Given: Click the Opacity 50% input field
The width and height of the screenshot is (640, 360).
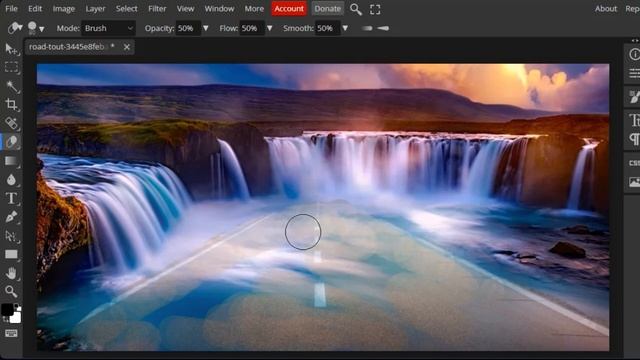Looking at the screenshot, I should click(188, 28).
